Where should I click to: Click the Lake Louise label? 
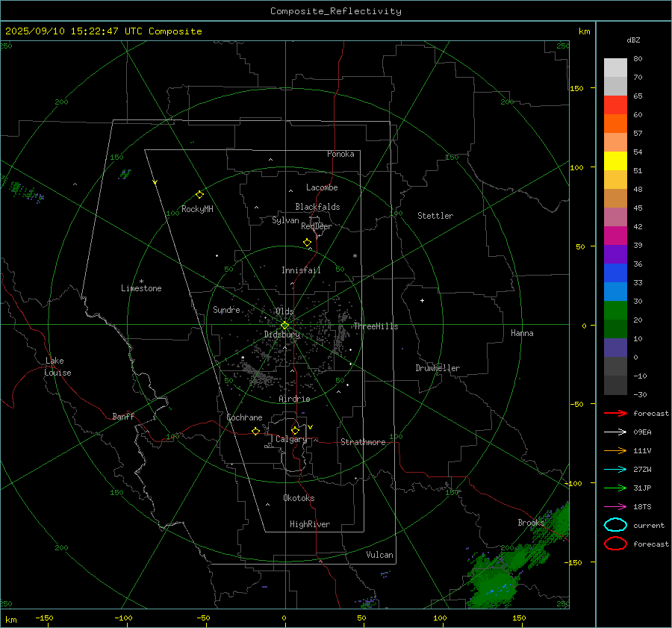tap(57, 367)
